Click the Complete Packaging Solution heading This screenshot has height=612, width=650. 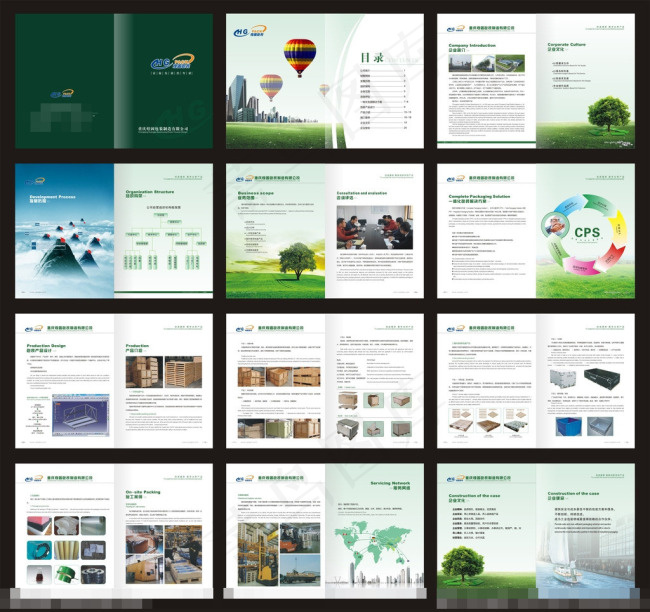click(x=479, y=196)
